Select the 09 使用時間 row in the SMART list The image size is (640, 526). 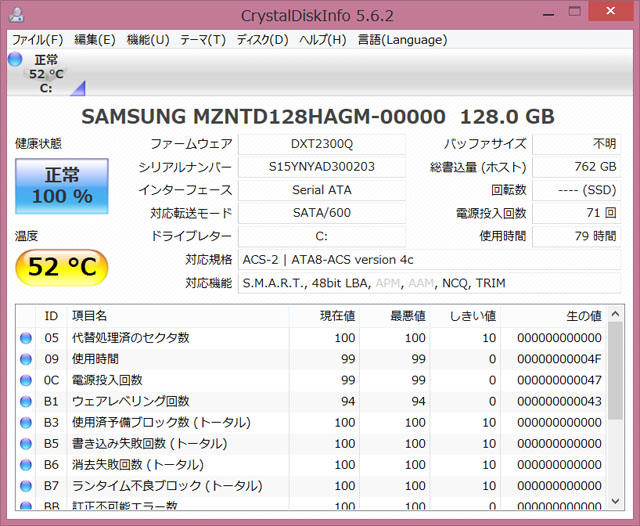[311, 359]
